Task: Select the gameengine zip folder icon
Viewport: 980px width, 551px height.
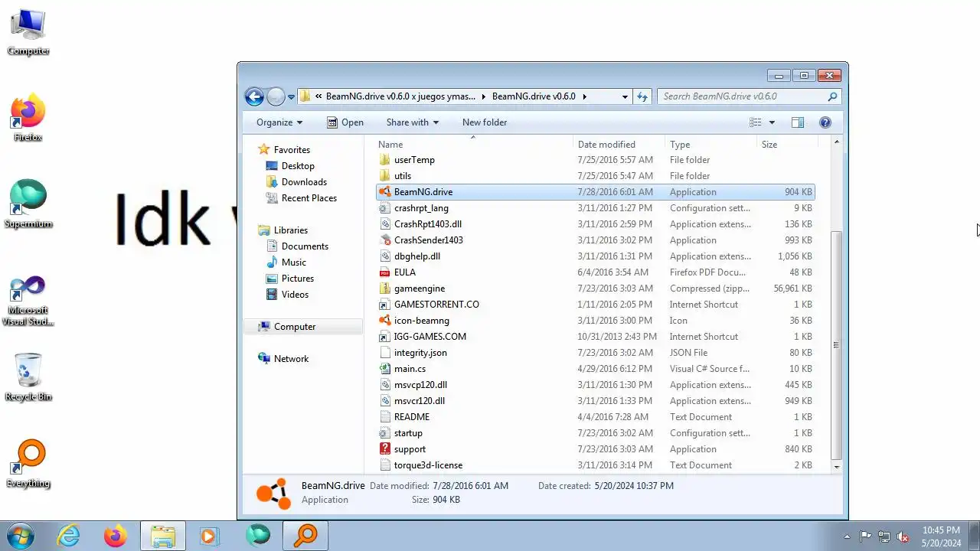Action: click(x=385, y=289)
